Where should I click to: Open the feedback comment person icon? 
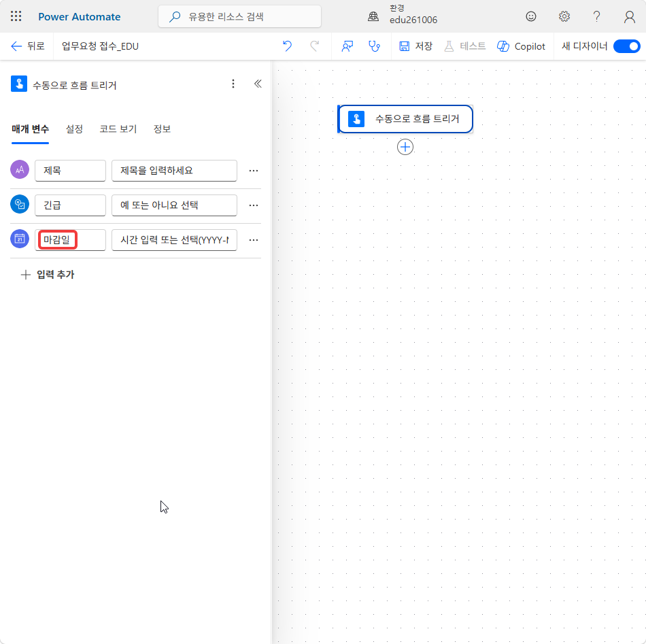tap(347, 46)
